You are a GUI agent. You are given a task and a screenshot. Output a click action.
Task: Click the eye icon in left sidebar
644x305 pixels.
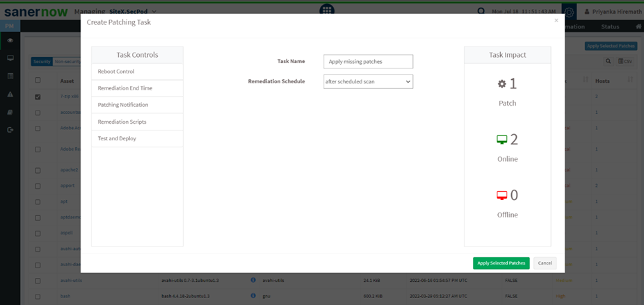(x=10, y=40)
